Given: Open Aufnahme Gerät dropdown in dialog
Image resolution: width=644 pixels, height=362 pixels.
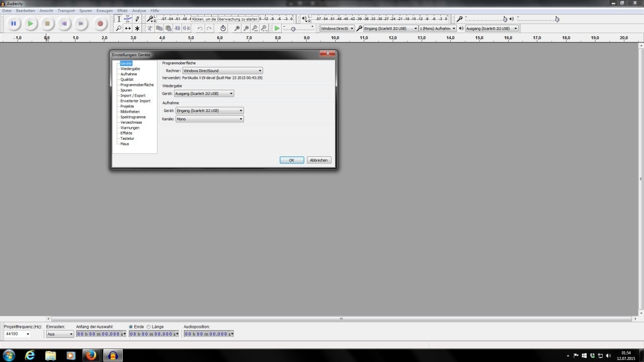Looking at the screenshot, I should [x=210, y=111].
